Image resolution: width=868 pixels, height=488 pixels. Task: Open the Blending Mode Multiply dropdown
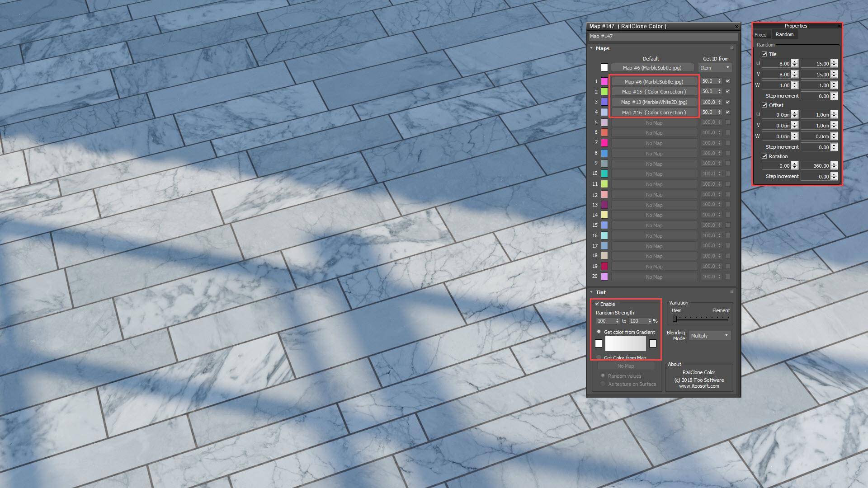709,335
